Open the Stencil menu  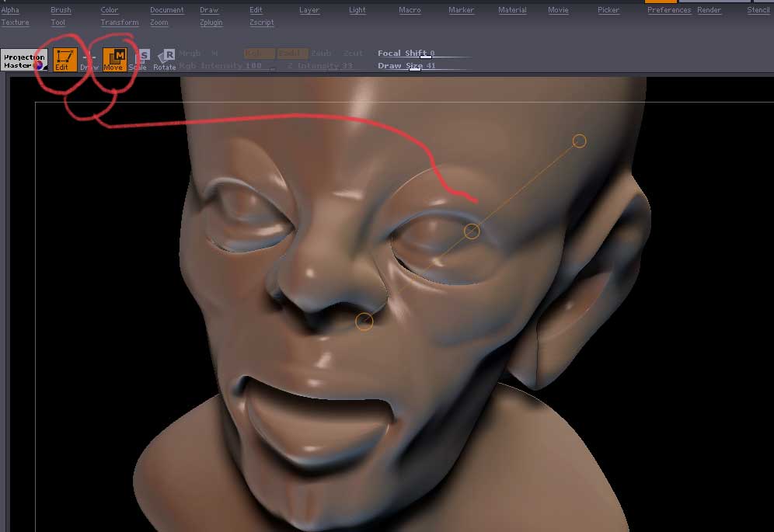[758, 10]
